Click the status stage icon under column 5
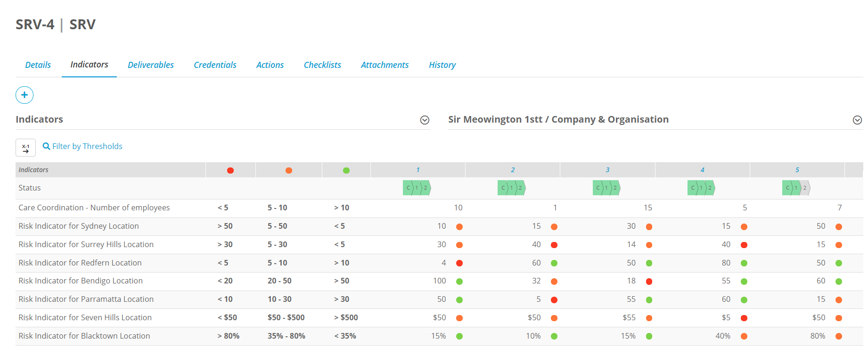This screenshot has height=349, width=868. [796, 188]
